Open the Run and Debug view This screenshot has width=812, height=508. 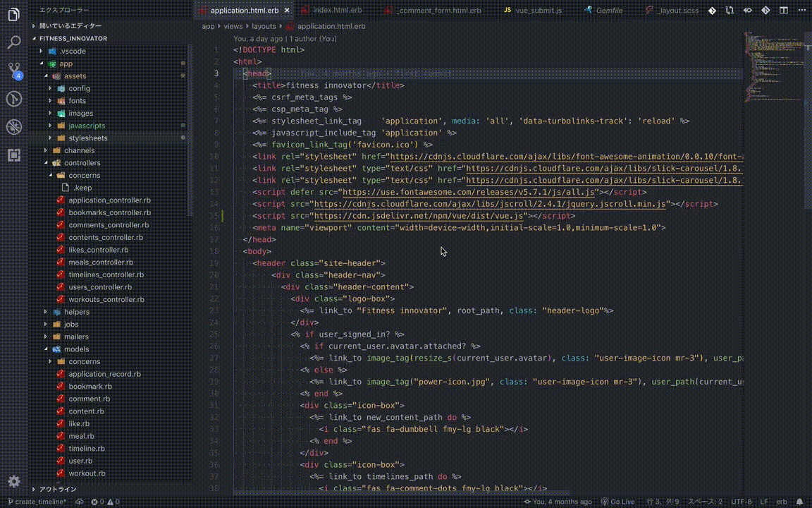click(x=13, y=99)
